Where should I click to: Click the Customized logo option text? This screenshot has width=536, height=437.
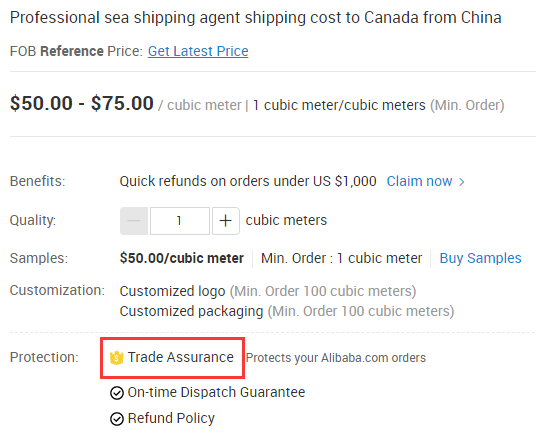(172, 291)
